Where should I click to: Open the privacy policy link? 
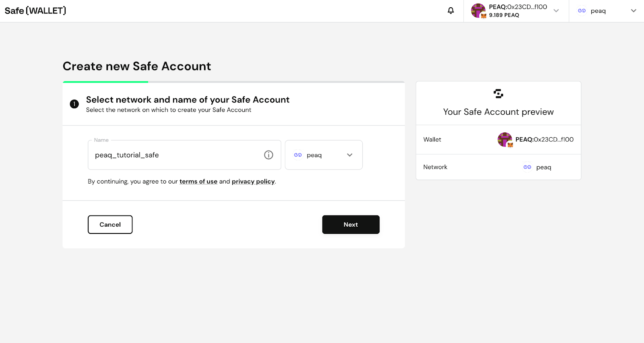[253, 181]
